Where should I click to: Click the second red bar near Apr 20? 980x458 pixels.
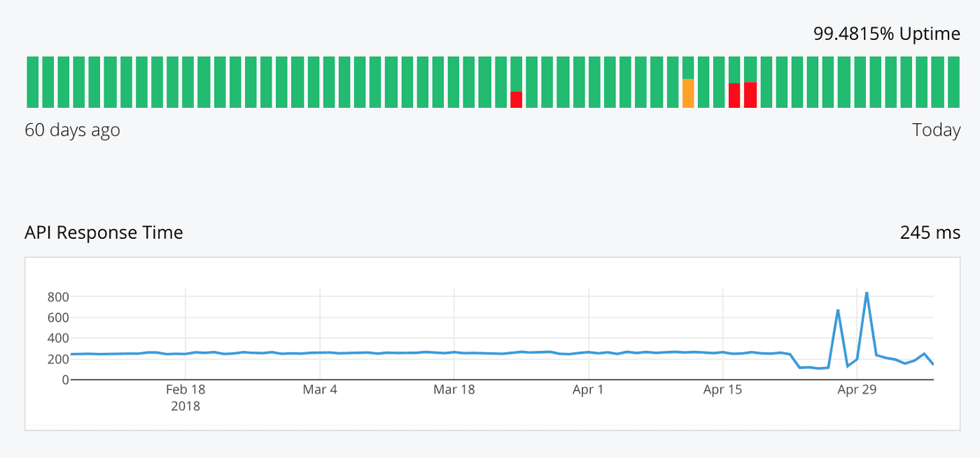749,96
